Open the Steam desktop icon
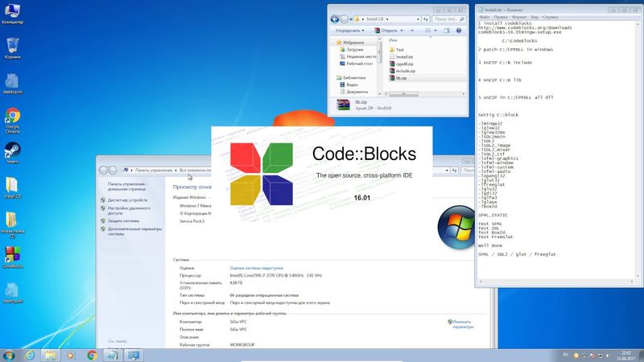 (12, 153)
